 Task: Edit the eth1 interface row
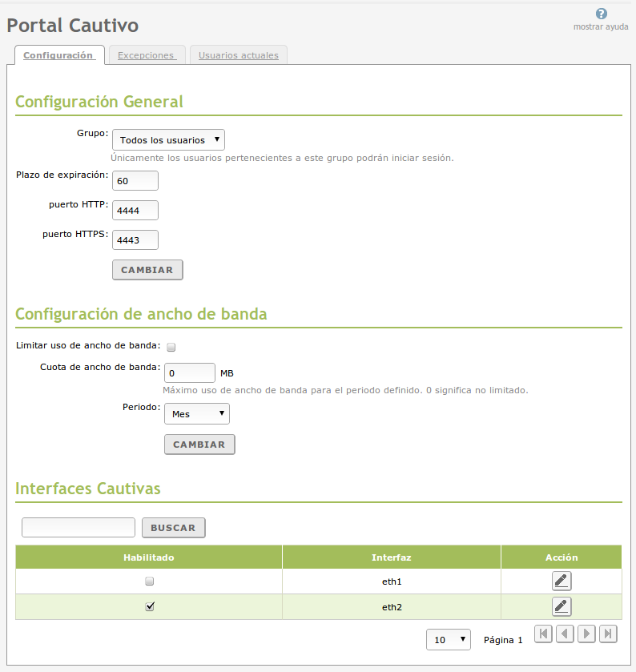pyautogui.click(x=562, y=581)
